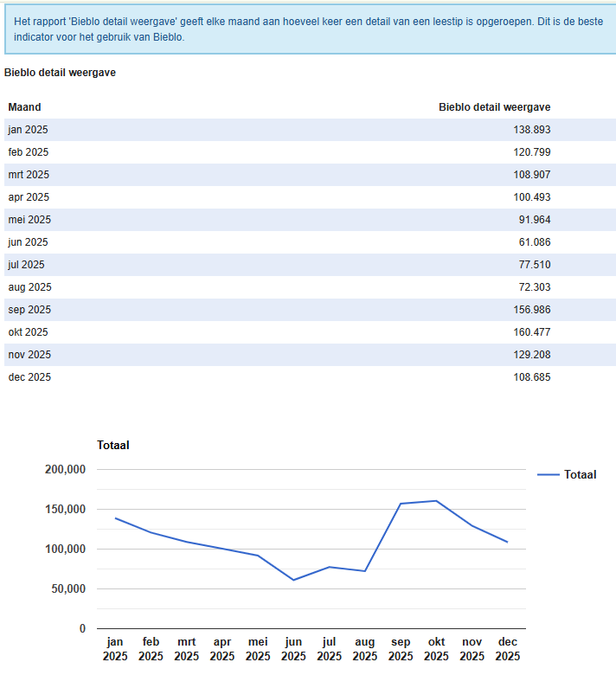Select the dec 2025 month cell
This screenshot has height=675, width=616.
pyautogui.click(x=29, y=377)
